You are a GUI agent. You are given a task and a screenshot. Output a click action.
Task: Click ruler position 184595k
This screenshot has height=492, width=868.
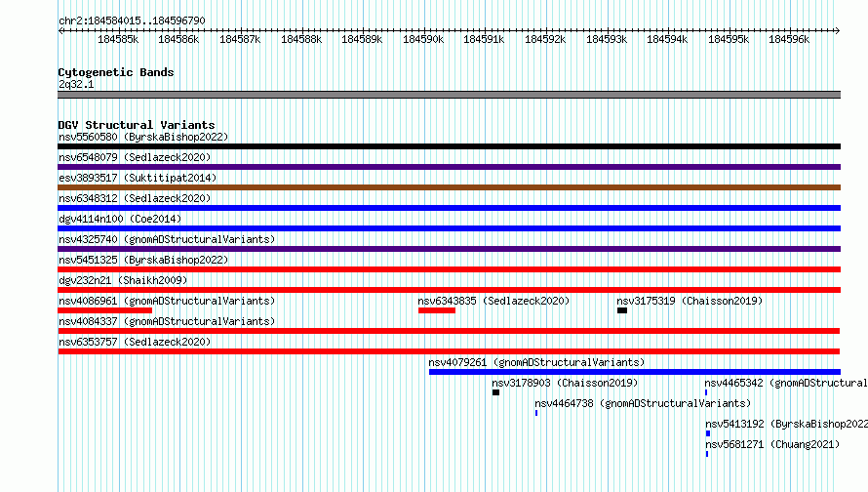[x=729, y=39]
